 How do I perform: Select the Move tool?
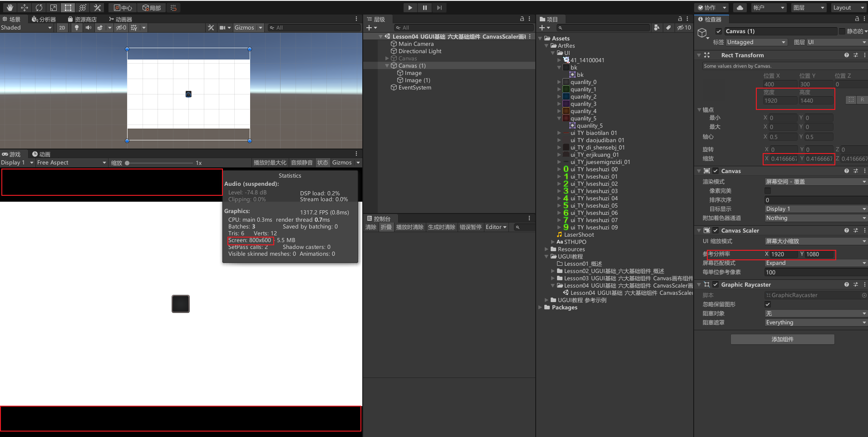point(25,8)
